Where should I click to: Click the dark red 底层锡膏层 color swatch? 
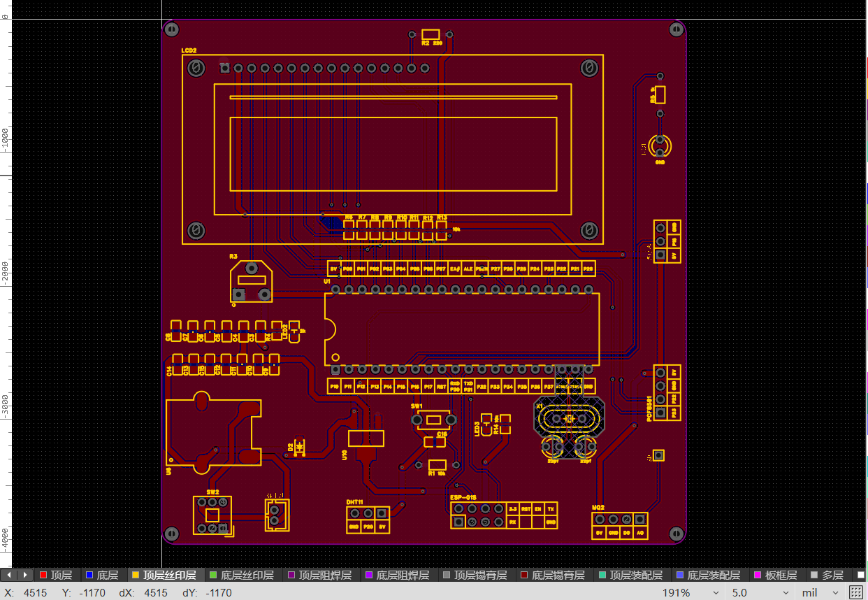[x=523, y=575]
